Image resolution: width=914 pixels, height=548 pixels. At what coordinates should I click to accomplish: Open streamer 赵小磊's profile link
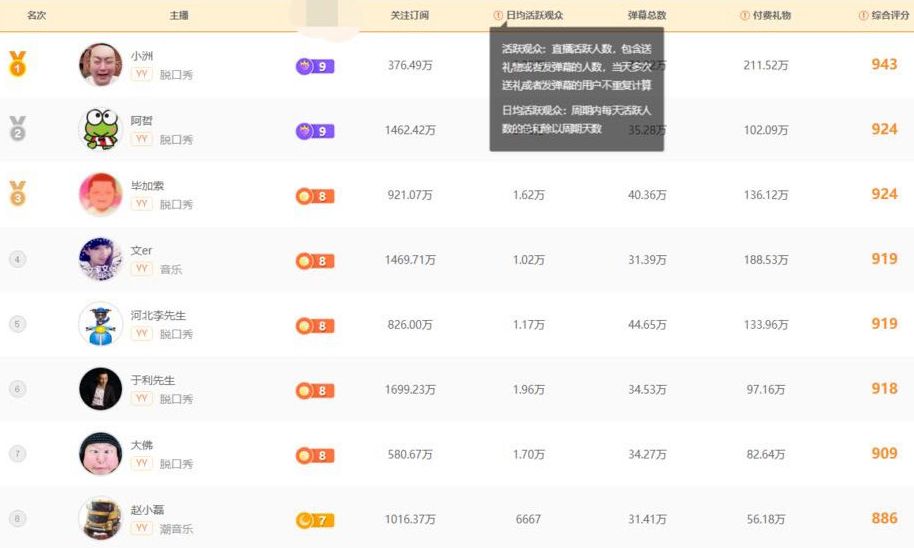(x=147, y=510)
